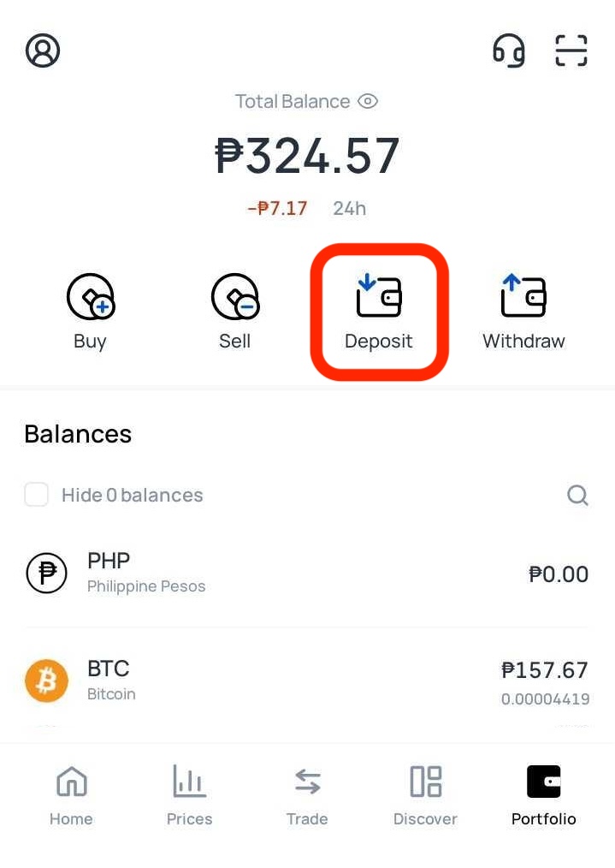The width and height of the screenshot is (615, 868).
Task: Open the Discover tab
Action: 425,796
